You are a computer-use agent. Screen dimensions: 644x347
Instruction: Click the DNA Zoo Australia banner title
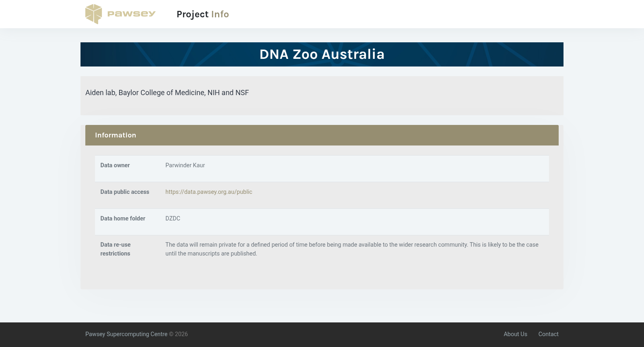click(322, 54)
